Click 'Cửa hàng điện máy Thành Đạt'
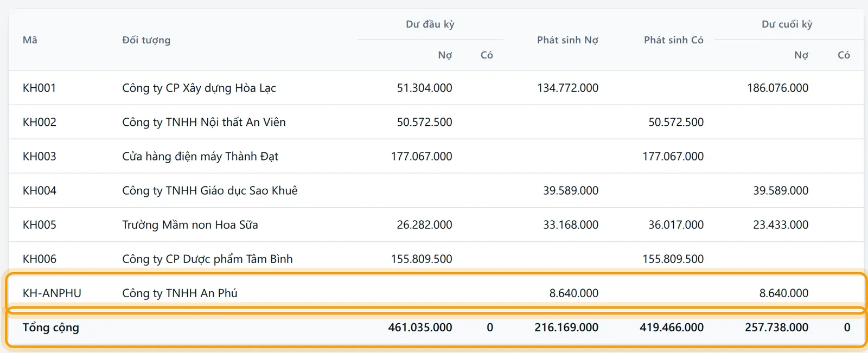 (200, 156)
